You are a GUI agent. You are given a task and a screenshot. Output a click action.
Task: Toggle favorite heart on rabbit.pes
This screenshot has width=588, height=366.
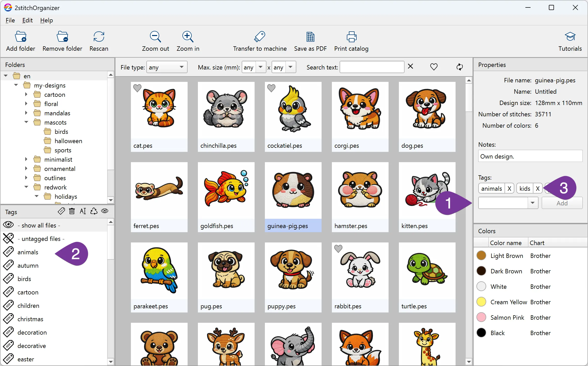coord(338,249)
